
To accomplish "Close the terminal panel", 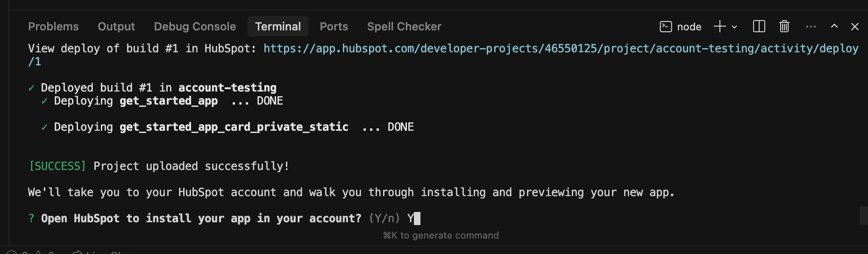I will 855,27.
